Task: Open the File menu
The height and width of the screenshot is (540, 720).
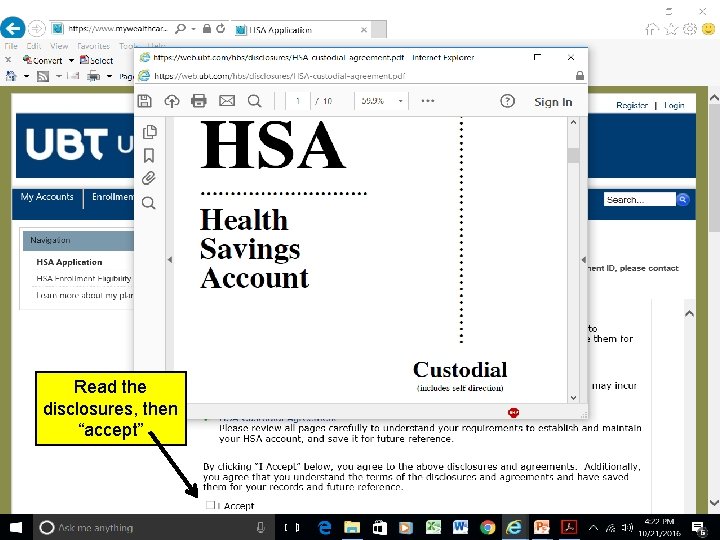Action: 11,46
